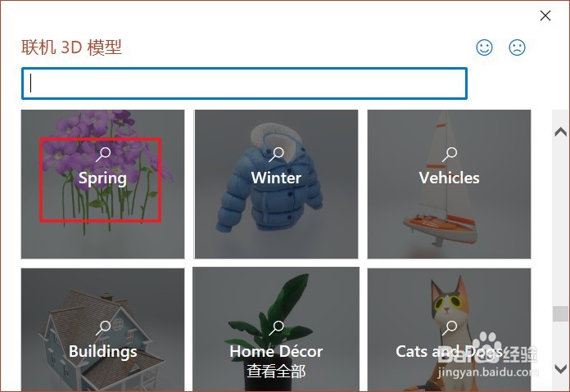Click the search icon on the Vehicles tile
570x392 pixels.
click(x=450, y=155)
